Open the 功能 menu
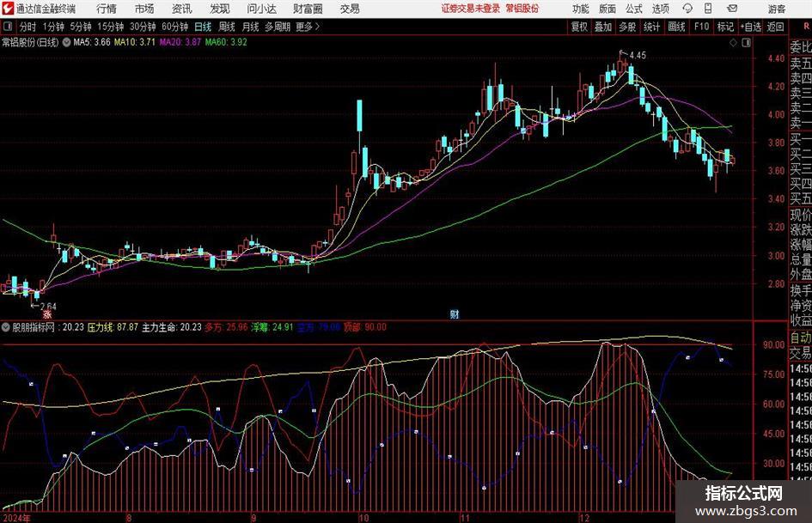Viewport: 812px width, 523px height. [581, 9]
